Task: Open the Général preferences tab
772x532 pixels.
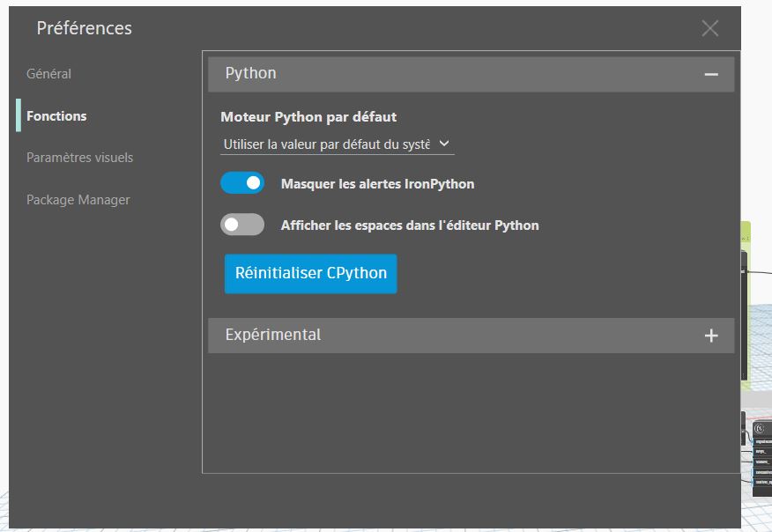Action: (x=48, y=74)
